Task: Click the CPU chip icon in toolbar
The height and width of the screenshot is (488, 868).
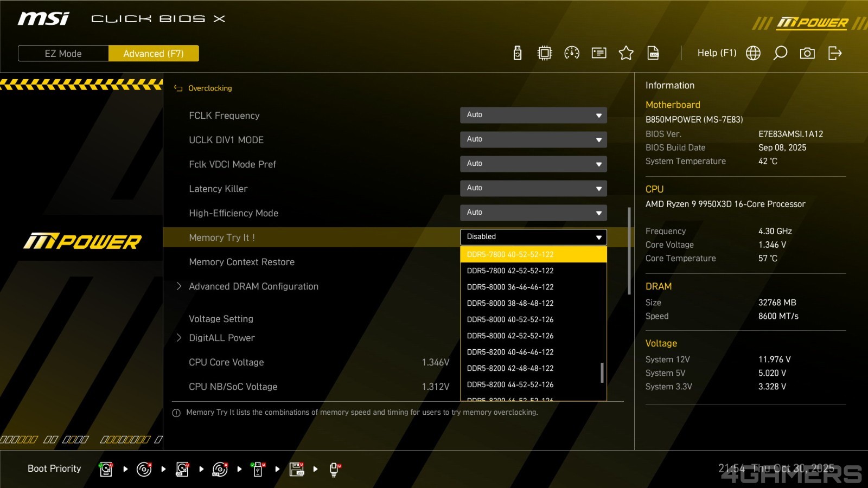Action: (544, 53)
